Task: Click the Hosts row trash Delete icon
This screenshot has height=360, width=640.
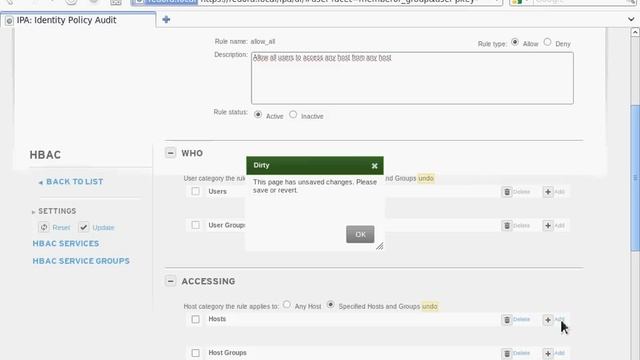Action: coord(507,320)
